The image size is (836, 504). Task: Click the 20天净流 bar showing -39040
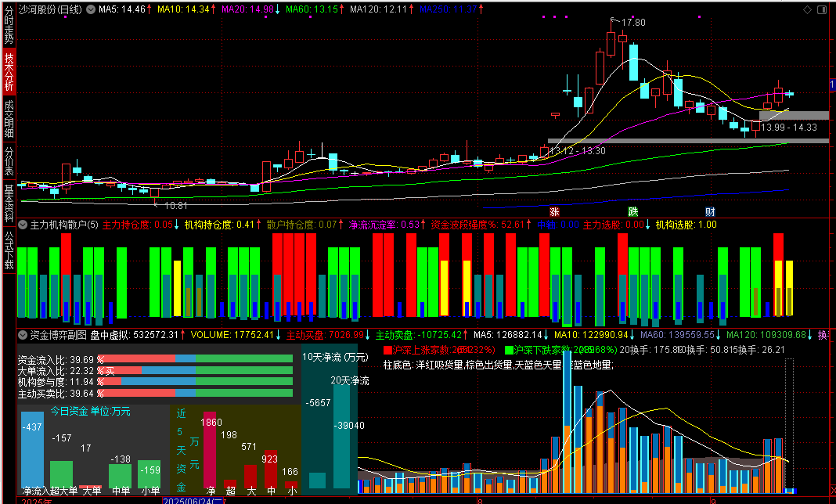342,437
